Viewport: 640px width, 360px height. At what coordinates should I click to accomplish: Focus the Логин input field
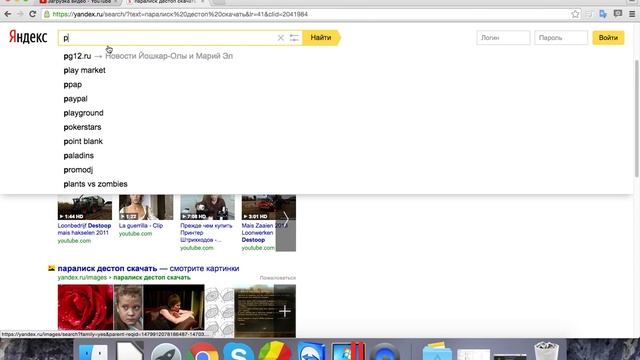pos(503,38)
